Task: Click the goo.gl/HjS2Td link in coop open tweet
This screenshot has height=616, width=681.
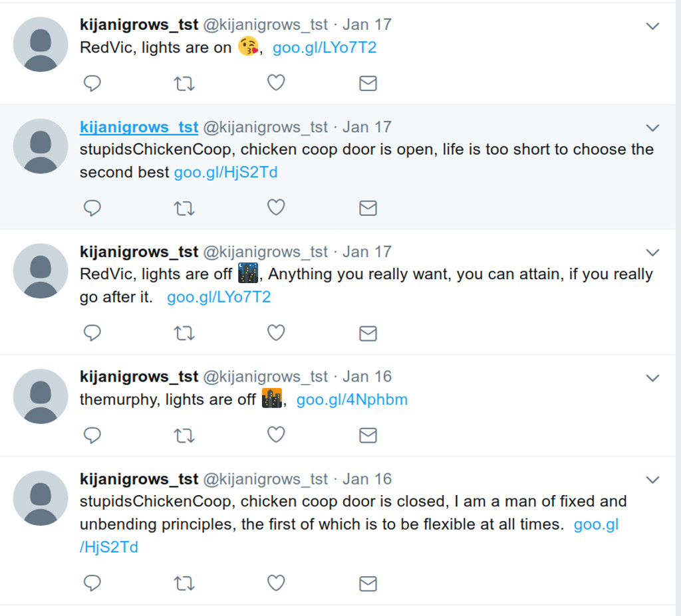Action: point(225,173)
